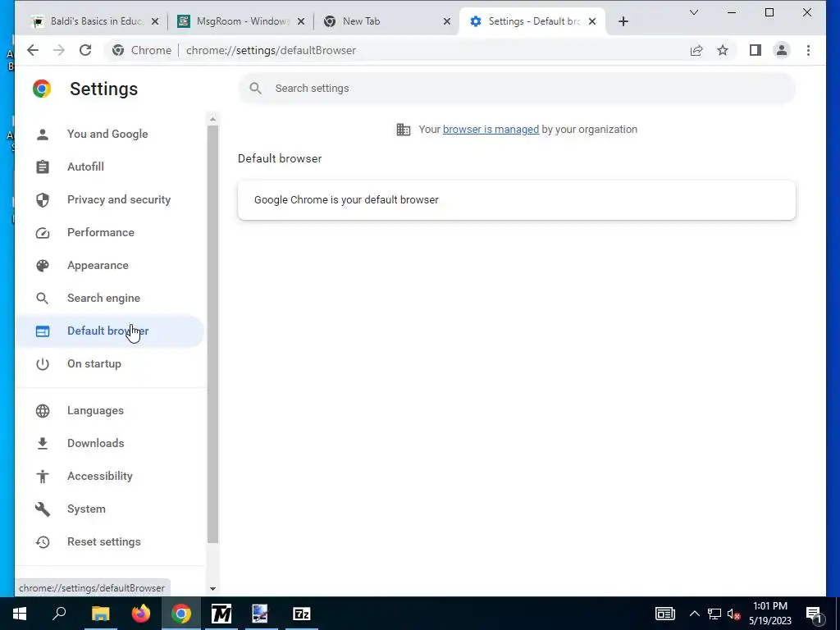Image resolution: width=840 pixels, height=630 pixels.
Task: Click the managed organization building icon
Action: pyautogui.click(x=404, y=130)
